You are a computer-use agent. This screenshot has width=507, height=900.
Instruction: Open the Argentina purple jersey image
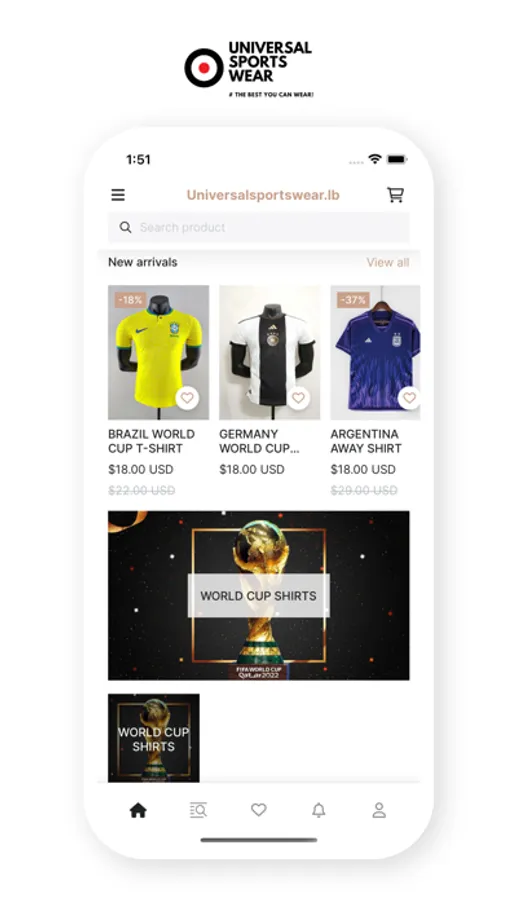tap(375, 352)
